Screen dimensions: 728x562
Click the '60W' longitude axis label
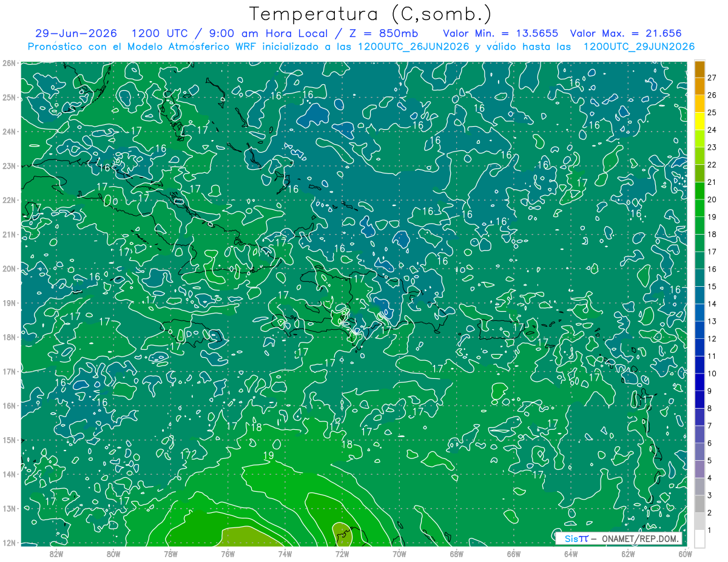pos(684,554)
